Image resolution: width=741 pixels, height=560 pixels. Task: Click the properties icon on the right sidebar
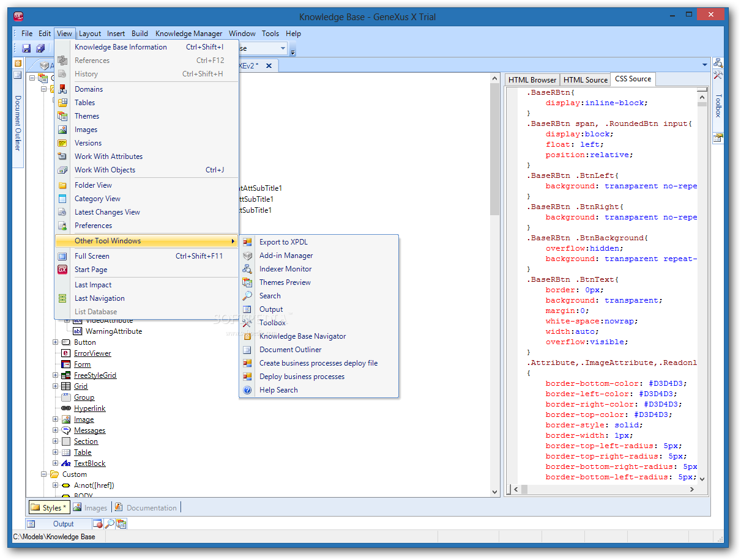[718, 138]
